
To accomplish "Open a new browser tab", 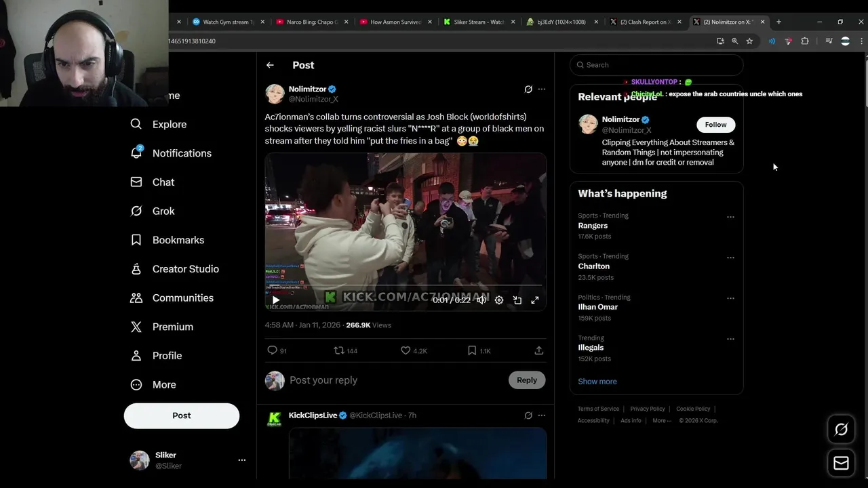I will click(778, 22).
